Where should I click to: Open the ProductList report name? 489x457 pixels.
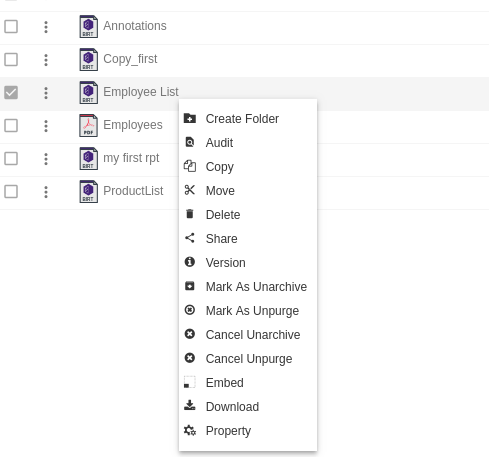click(133, 191)
